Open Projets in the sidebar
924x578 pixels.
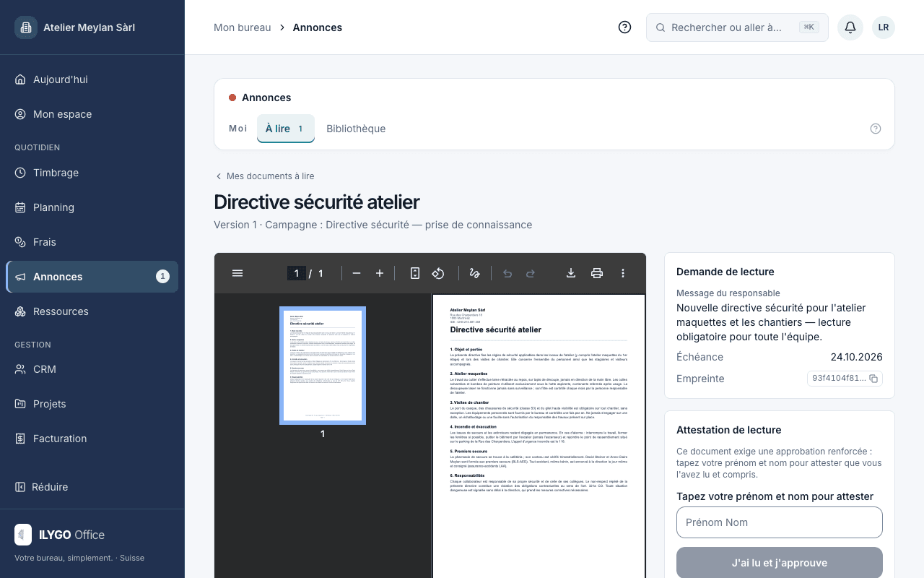click(92, 404)
